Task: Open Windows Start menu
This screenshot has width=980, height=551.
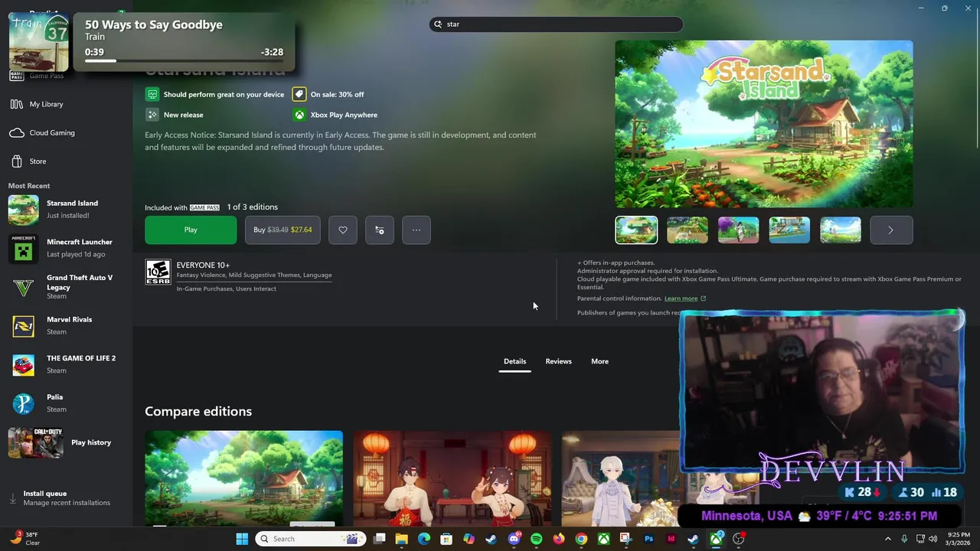Action: 242,539
